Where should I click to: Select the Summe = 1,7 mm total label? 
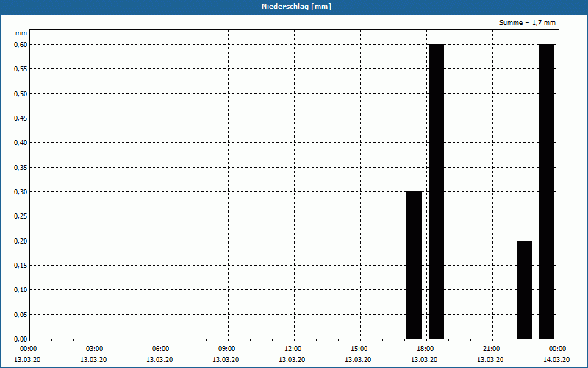pos(527,23)
